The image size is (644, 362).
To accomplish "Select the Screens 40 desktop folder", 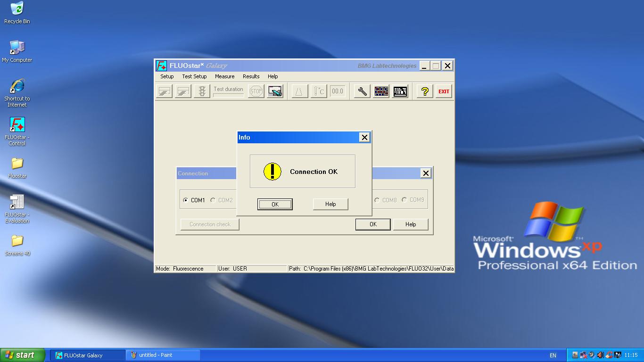I will pyautogui.click(x=17, y=245).
